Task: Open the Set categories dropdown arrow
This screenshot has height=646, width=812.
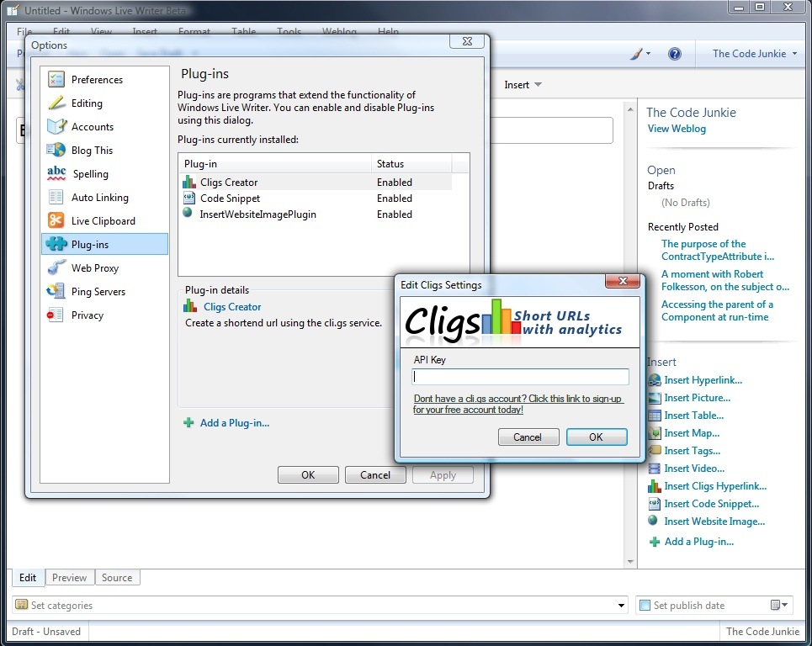Action: click(621, 605)
